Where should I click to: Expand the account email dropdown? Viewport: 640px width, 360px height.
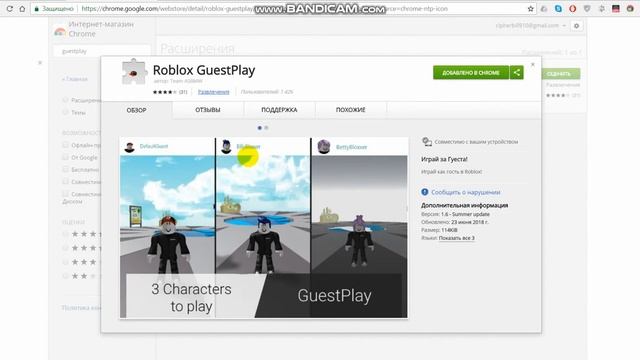(x=564, y=25)
